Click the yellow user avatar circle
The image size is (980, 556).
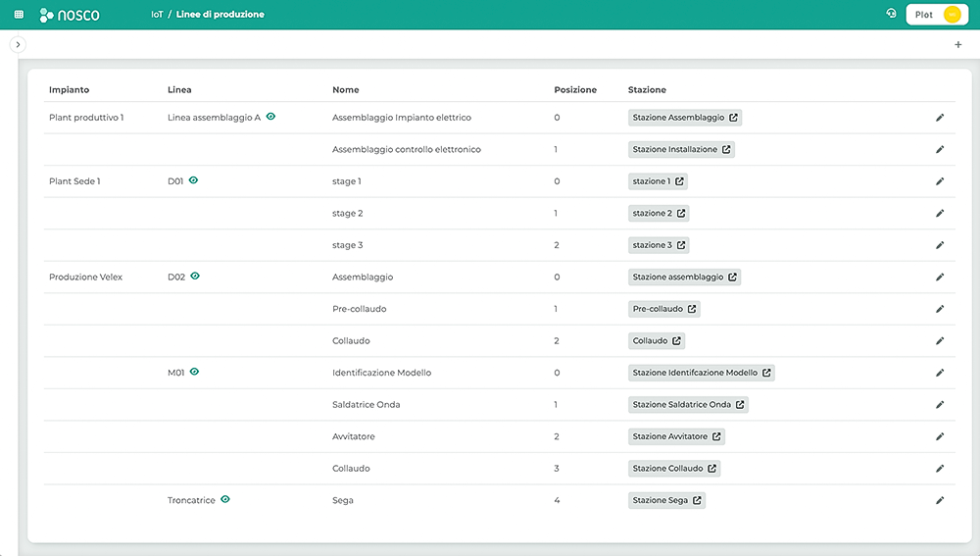(952, 15)
